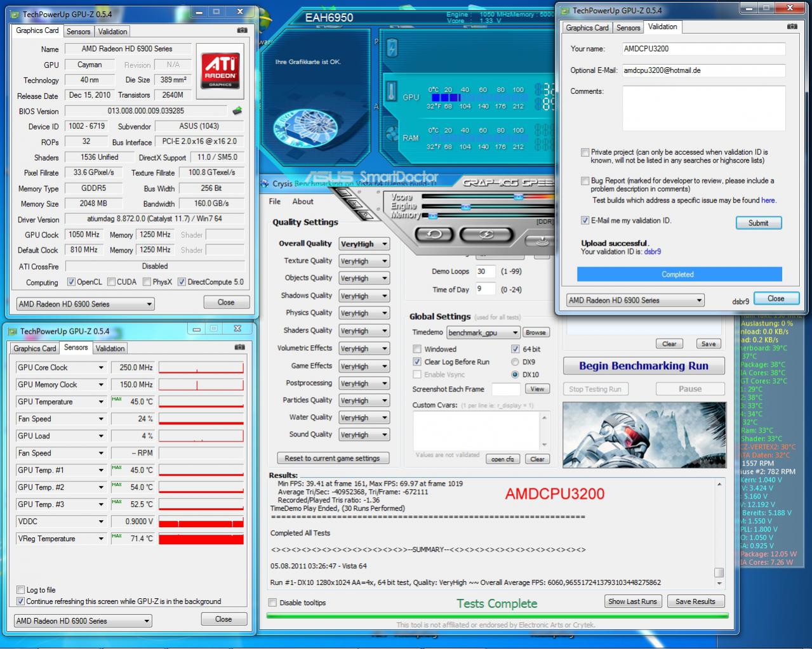Screen dimensions: 812x649
Task: Toggle Continue refreshing in background checkbox
Action: coord(20,601)
